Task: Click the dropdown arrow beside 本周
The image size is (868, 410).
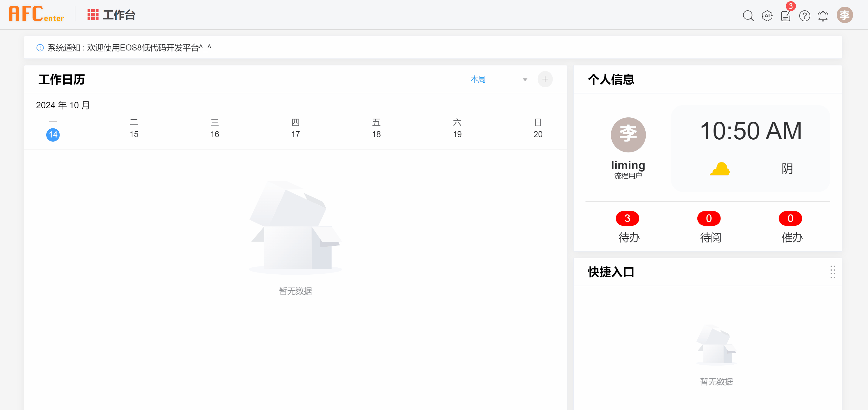Action: (525, 80)
